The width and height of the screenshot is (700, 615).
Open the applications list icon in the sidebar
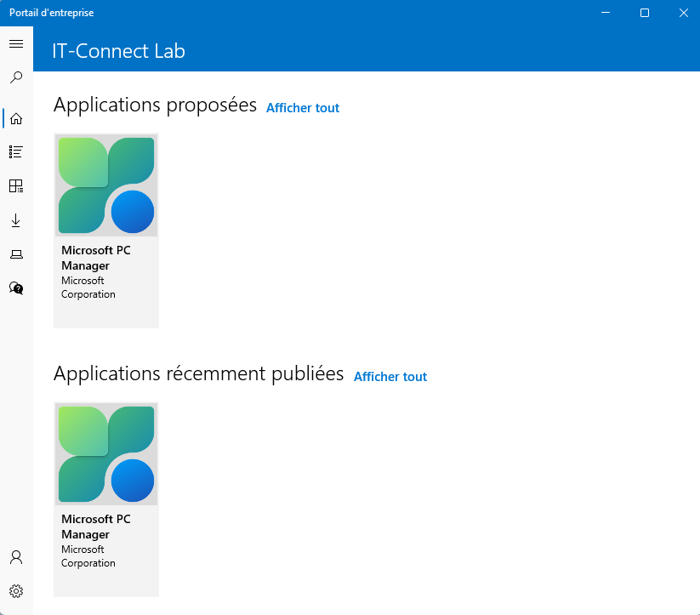click(16, 152)
